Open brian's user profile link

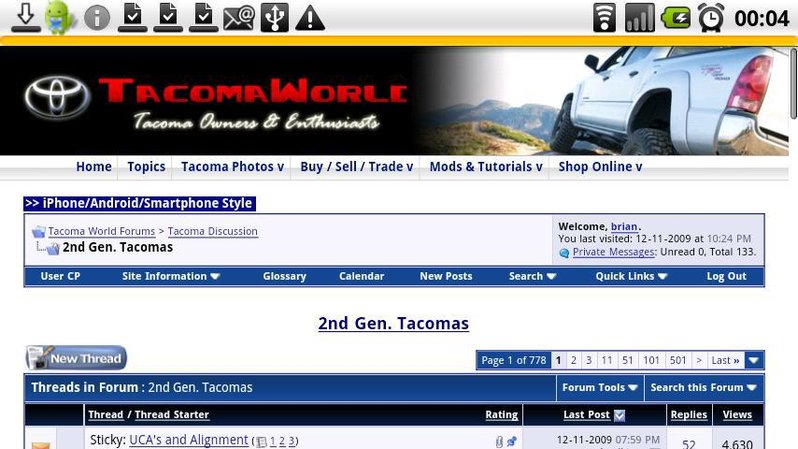624,227
